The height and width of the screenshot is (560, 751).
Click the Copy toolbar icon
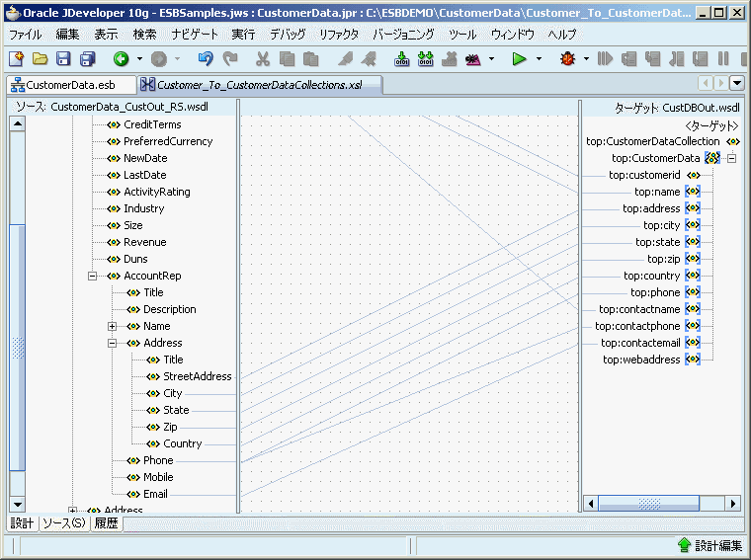coord(287,59)
